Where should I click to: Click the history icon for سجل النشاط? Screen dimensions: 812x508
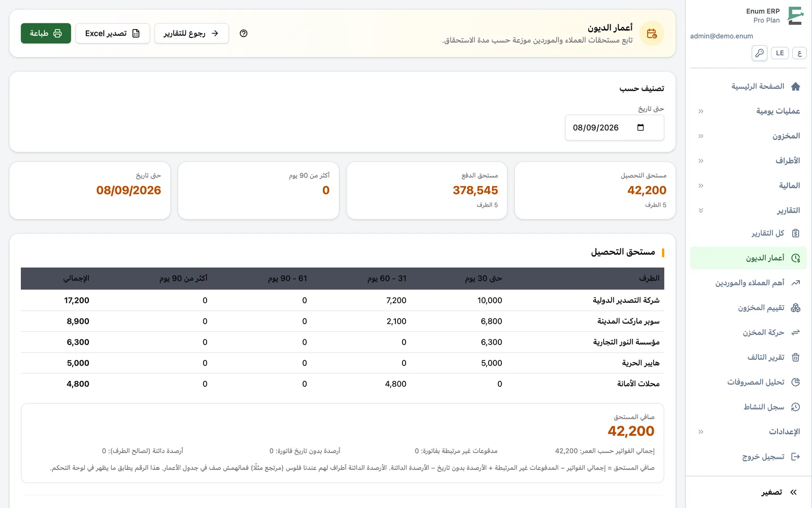795,407
